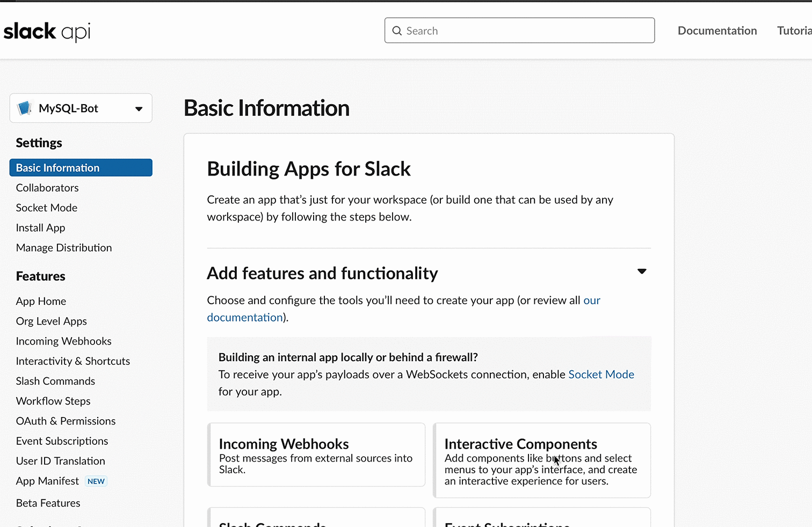Open Beta Features

[x=48, y=503]
